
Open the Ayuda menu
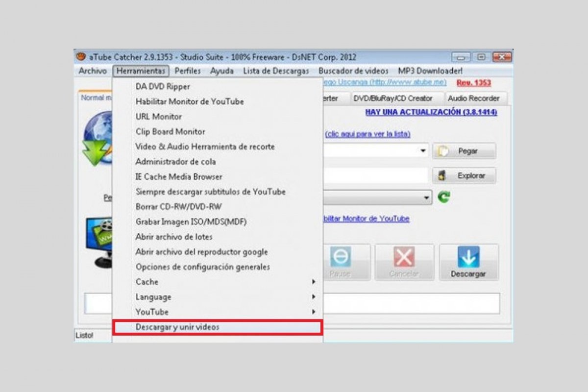point(222,71)
